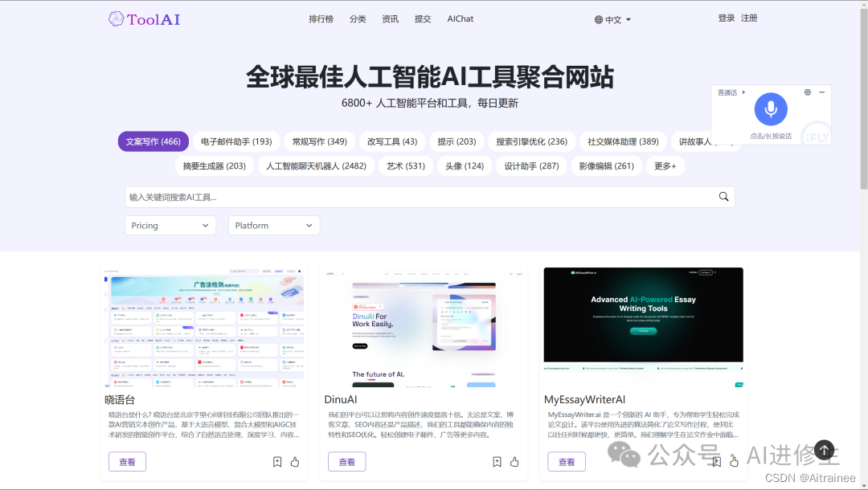The width and height of the screenshot is (868, 490).
Task: Click the 注册 register link
Action: (x=749, y=18)
